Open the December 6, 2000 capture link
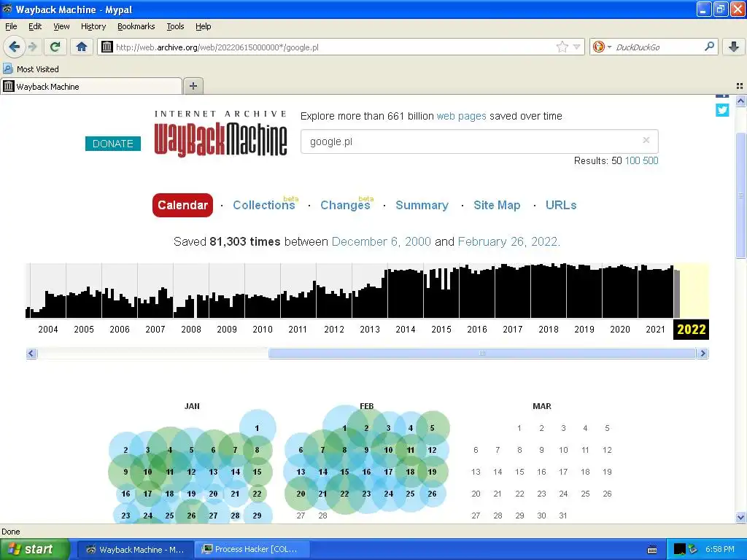 tap(381, 241)
